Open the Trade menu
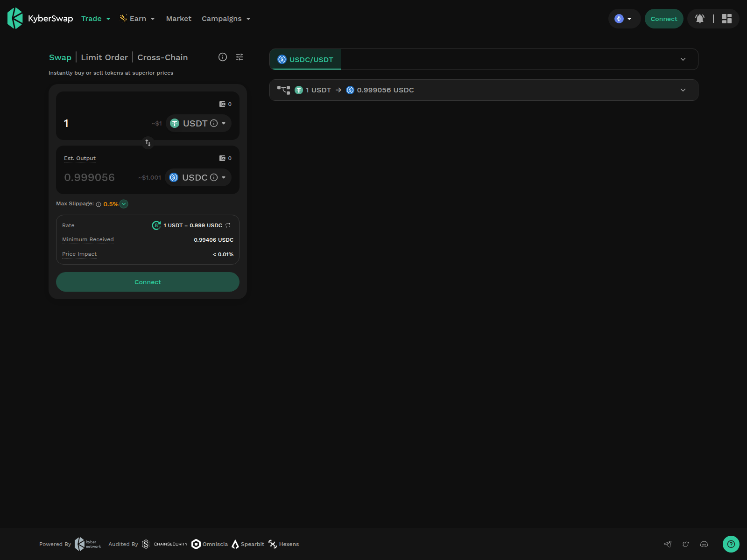The width and height of the screenshot is (747, 560). [x=96, y=19]
